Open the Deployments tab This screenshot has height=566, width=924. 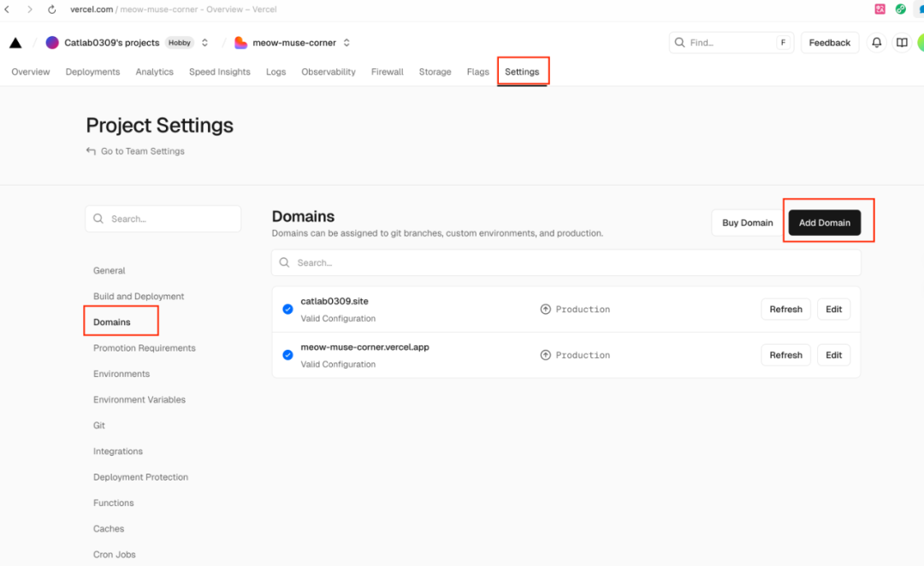[x=92, y=72]
